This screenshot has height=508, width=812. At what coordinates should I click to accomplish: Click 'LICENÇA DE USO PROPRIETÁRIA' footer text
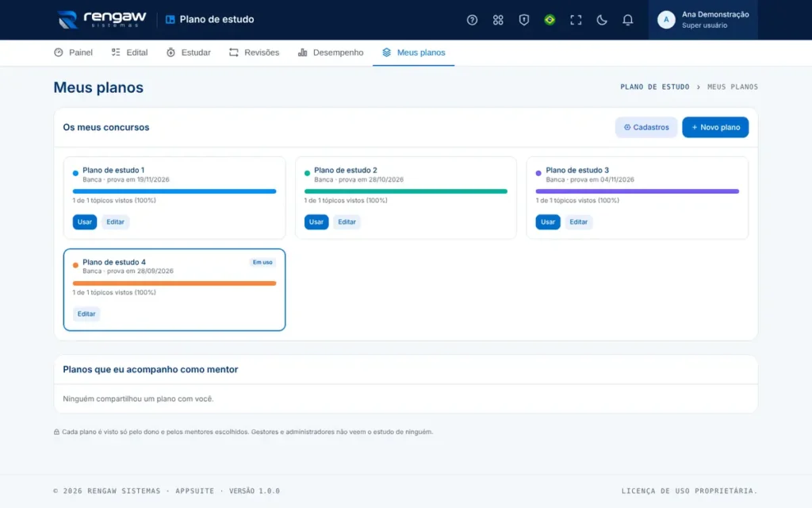coord(689,491)
